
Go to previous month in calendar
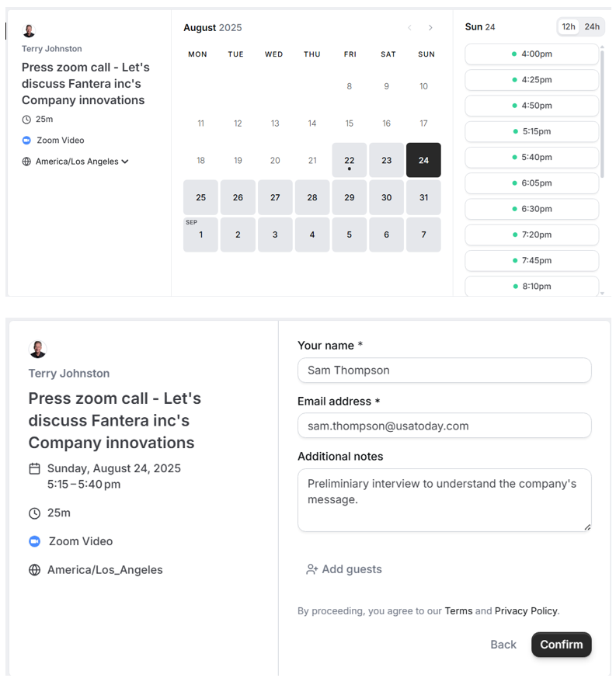pyautogui.click(x=409, y=28)
